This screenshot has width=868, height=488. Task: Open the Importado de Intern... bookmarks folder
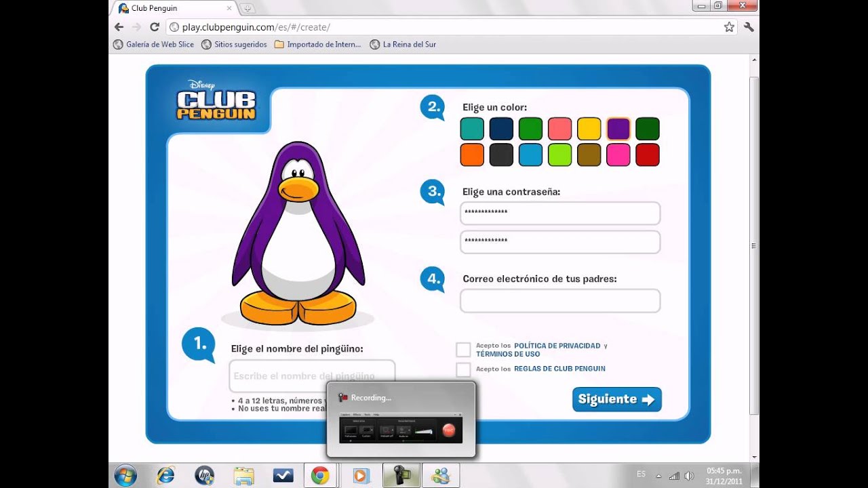click(x=317, y=44)
